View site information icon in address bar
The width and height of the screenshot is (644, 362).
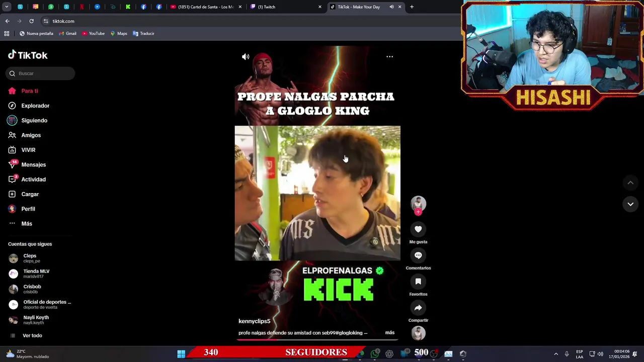tap(46, 21)
